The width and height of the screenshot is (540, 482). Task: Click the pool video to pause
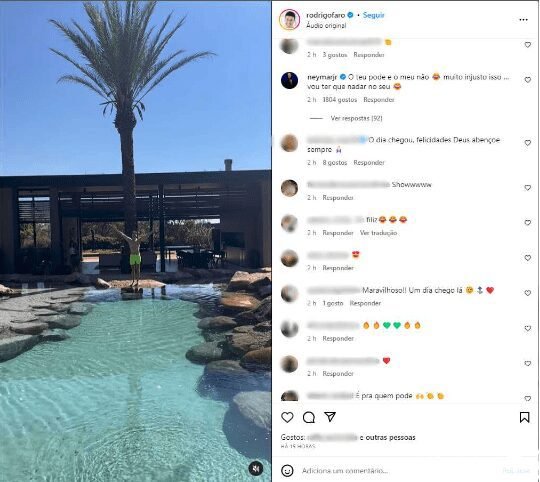pos(135,241)
